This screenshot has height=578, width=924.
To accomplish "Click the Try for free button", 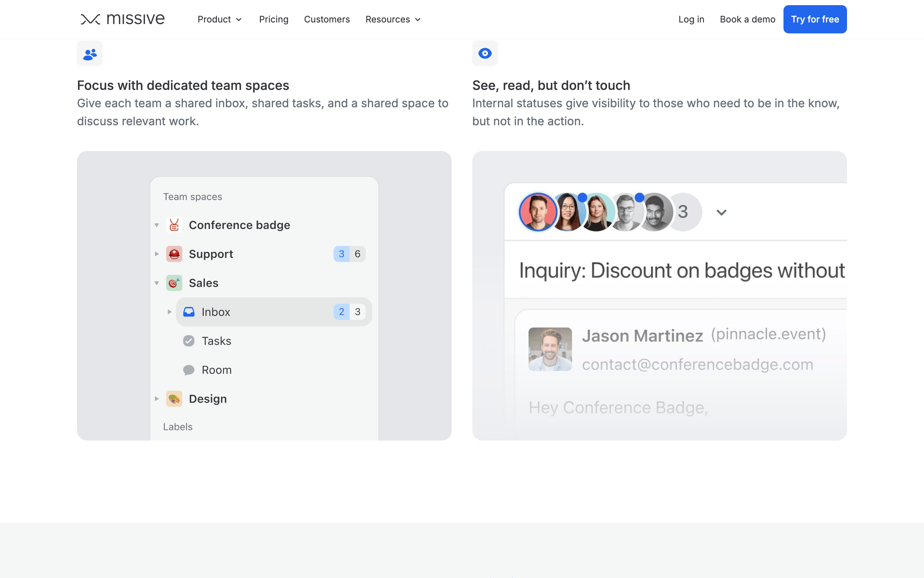I will pos(815,19).
